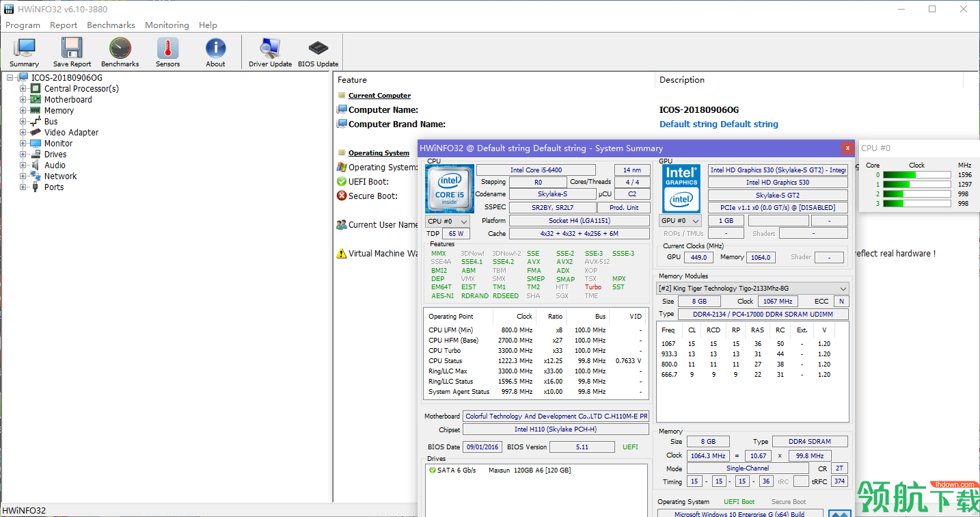Close the System Summary window
Image resolution: width=980 pixels, height=517 pixels.
[847, 148]
